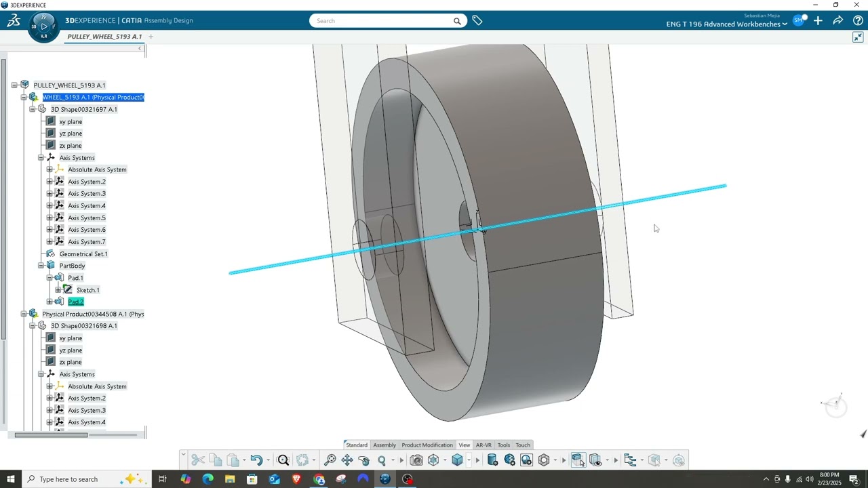Click the hexagon nut icon in toolbar
Image resolution: width=868 pixels, height=488 pixels.
click(x=544, y=460)
